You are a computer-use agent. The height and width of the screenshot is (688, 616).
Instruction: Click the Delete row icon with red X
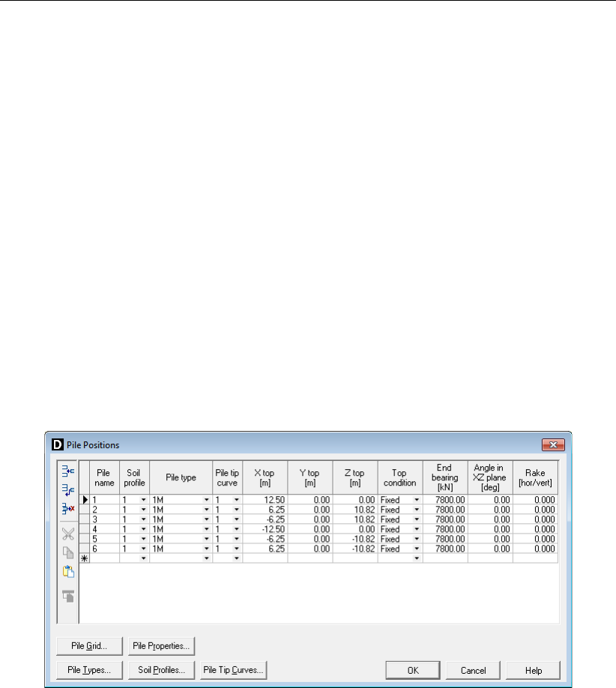[68, 509]
